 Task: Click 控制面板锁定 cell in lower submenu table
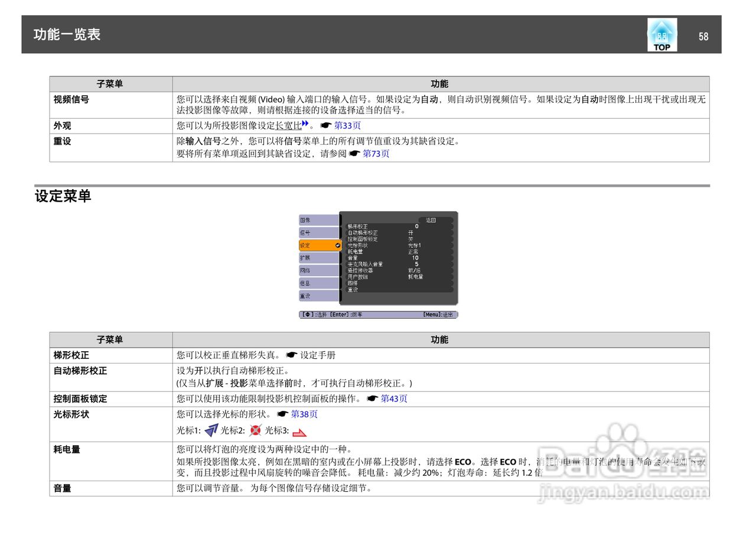111,398
